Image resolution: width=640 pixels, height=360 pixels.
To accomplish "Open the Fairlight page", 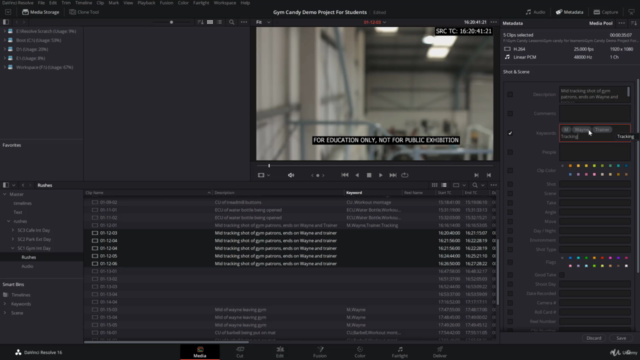I will point(400,352).
